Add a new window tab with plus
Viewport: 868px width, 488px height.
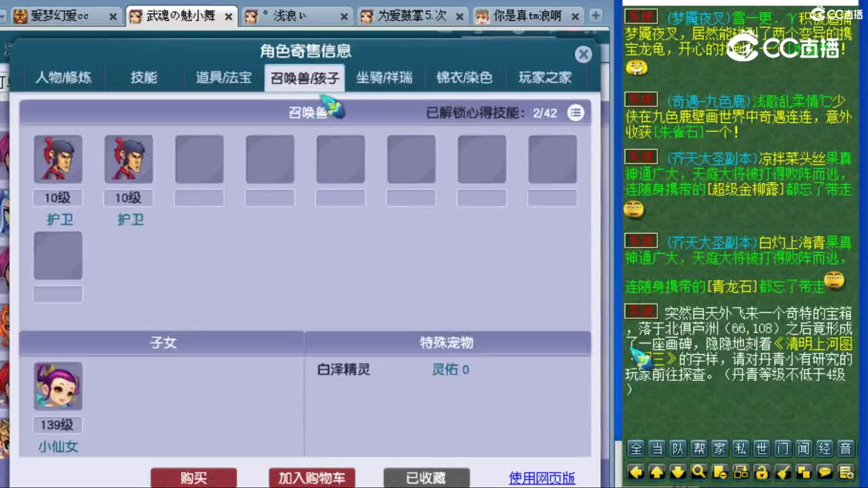point(595,16)
